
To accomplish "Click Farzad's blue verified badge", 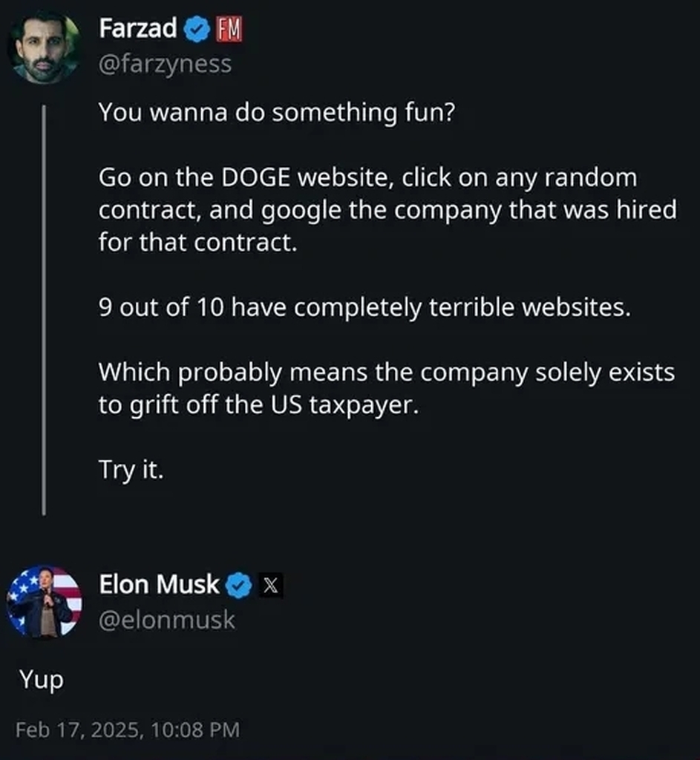I will (x=196, y=30).
